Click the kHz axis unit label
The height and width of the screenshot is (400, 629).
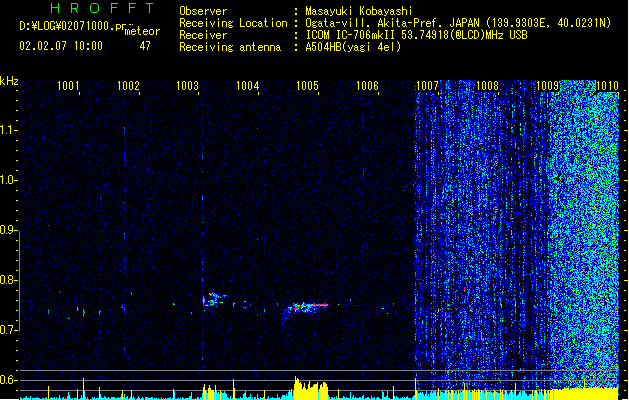[9, 81]
